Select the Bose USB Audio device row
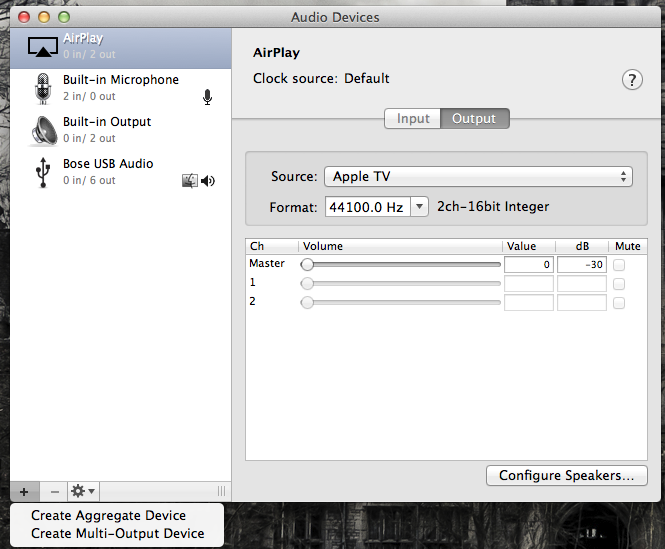Viewport: 665px width, 549px height. tap(120, 172)
